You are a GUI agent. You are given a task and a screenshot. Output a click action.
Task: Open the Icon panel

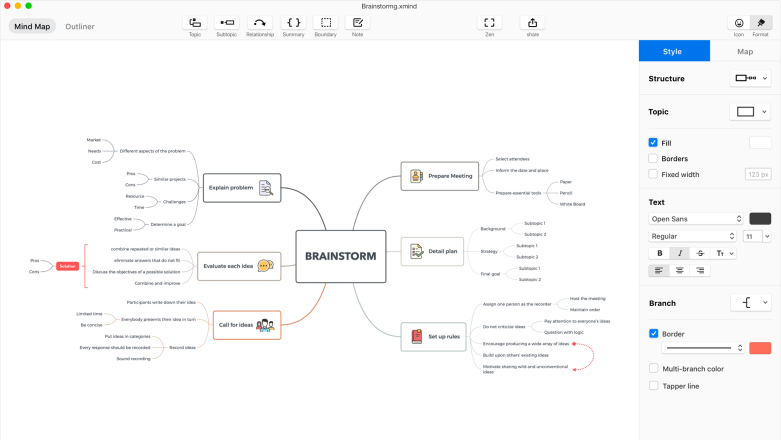click(x=739, y=22)
